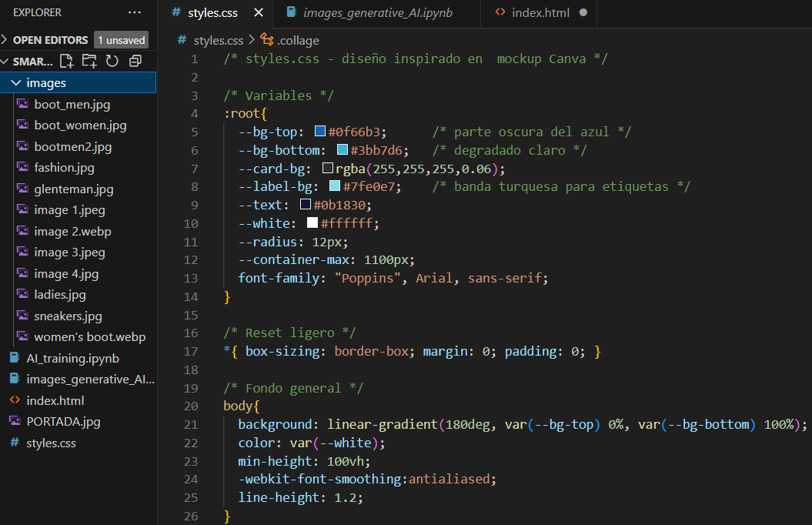Click the unsaved dot on index.html tab
This screenshot has height=525, width=812.
point(583,12)
